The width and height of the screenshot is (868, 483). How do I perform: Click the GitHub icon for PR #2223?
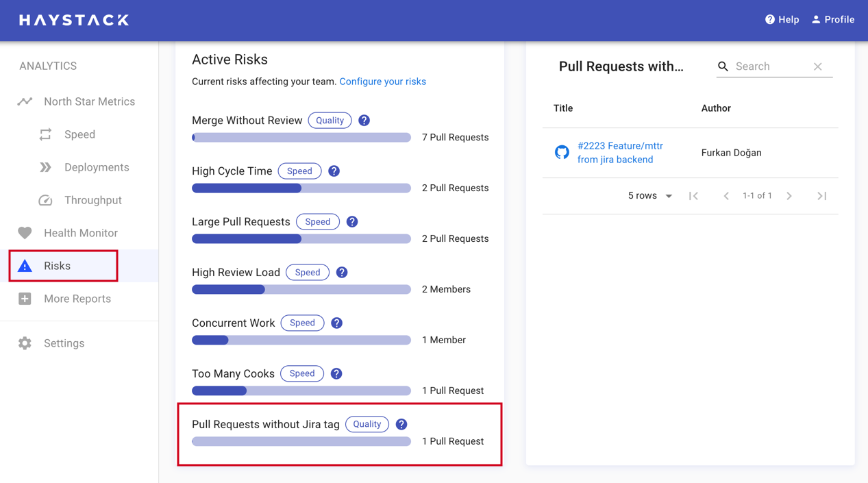(x=562, y=152)
